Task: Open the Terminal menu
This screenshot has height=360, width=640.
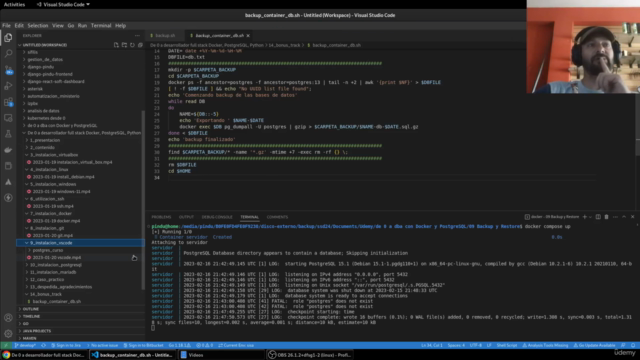Action: click(101, 25)
